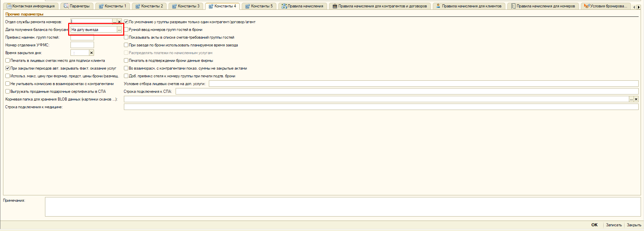Enable 'При заезде по брони использовать планируемое время'

tap(126, 45)
